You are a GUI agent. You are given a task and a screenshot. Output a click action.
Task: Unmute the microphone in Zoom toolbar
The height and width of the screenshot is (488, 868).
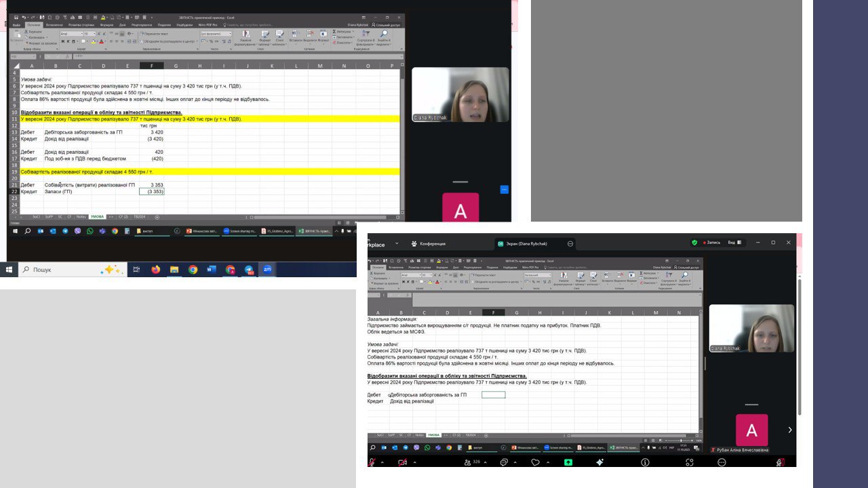(x=372, y=462)
